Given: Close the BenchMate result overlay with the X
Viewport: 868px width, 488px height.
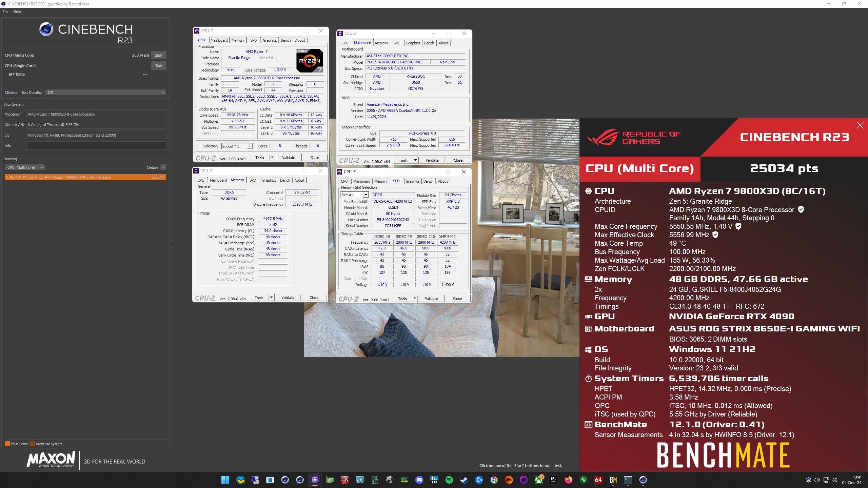Looking at the screenshot, I should pyautogui.click(x=860, y=125).
